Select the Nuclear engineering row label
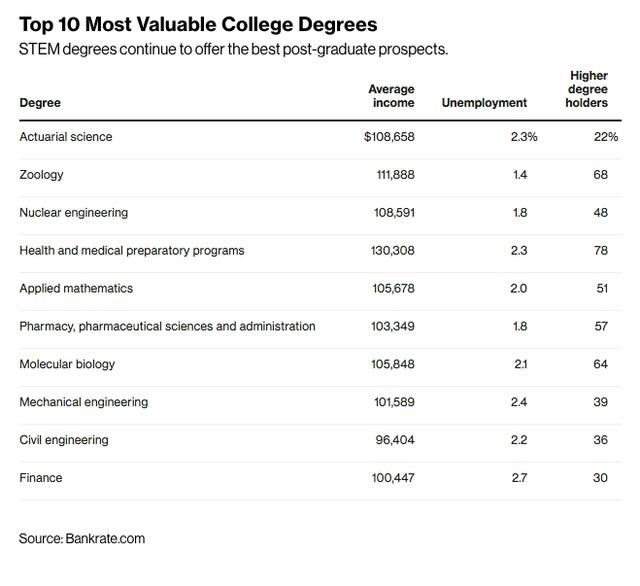The width and height of the screenshot is (640, 586). [74, 213]
